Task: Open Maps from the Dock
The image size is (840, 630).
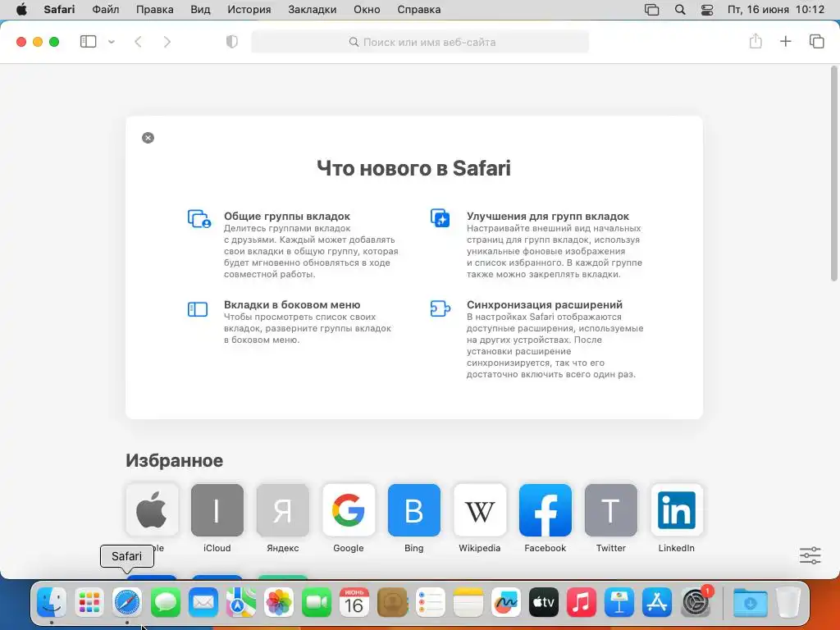Action: [x=240, y=603]
